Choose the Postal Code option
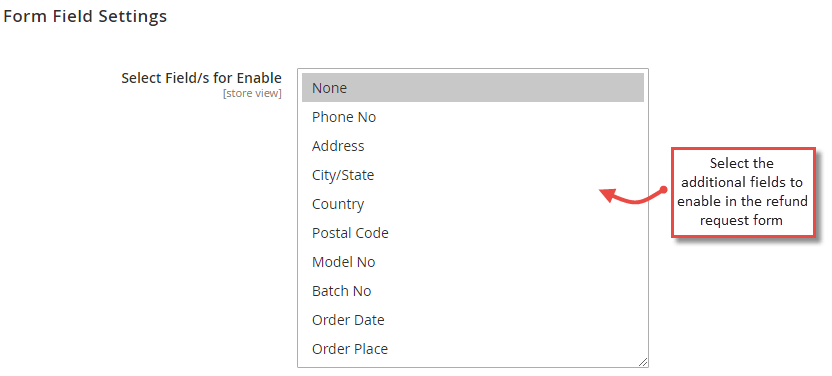The height and width of the screenshot is (376, 832). pyautogui.click(x=473, y=233)
